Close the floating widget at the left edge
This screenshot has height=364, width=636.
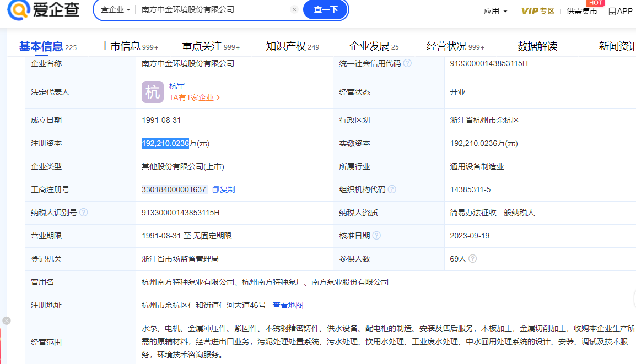pyautogui.click(x=7, y=320)
